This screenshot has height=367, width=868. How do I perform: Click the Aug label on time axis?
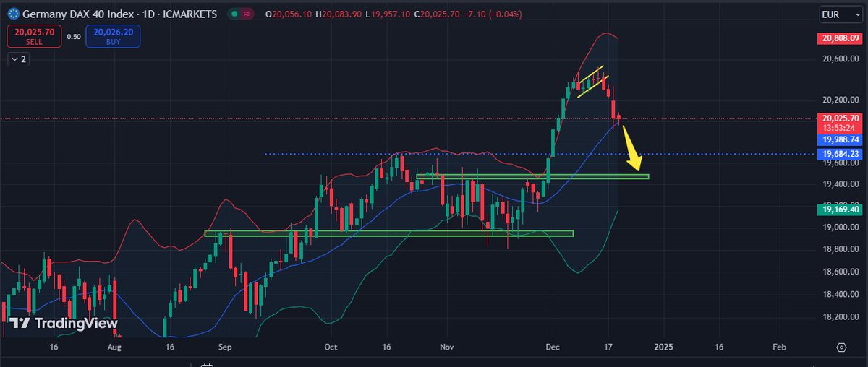point(114,347)
